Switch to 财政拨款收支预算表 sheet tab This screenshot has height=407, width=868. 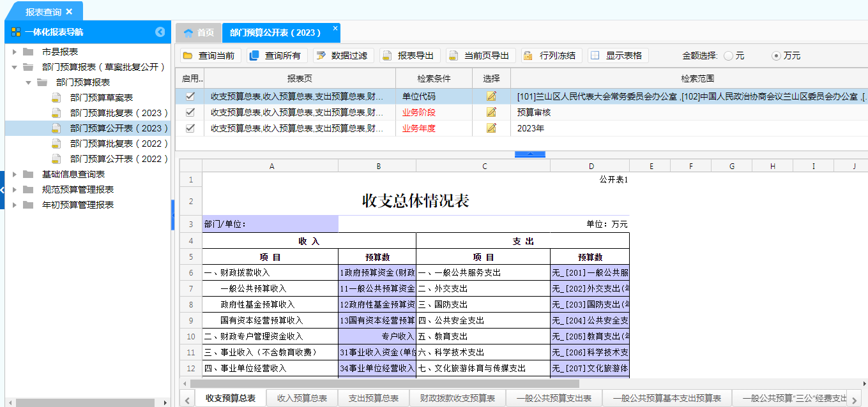click(x=457, y=398)
